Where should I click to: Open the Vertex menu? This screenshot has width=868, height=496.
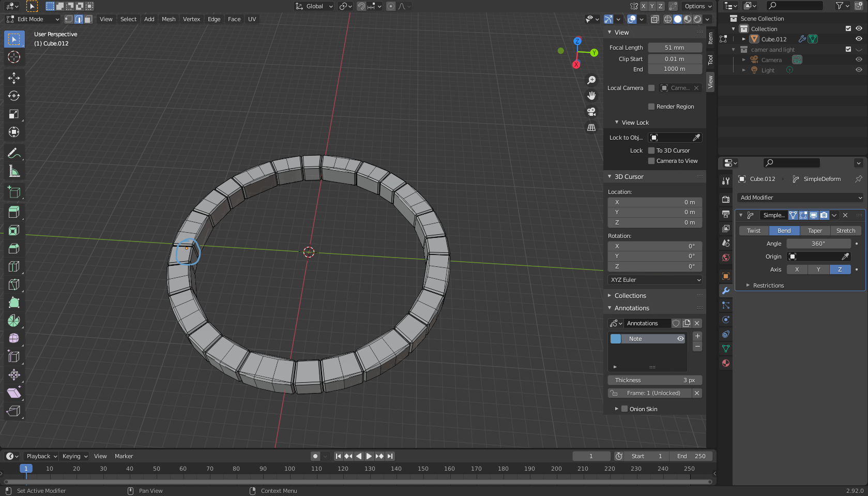click(191, 19)
